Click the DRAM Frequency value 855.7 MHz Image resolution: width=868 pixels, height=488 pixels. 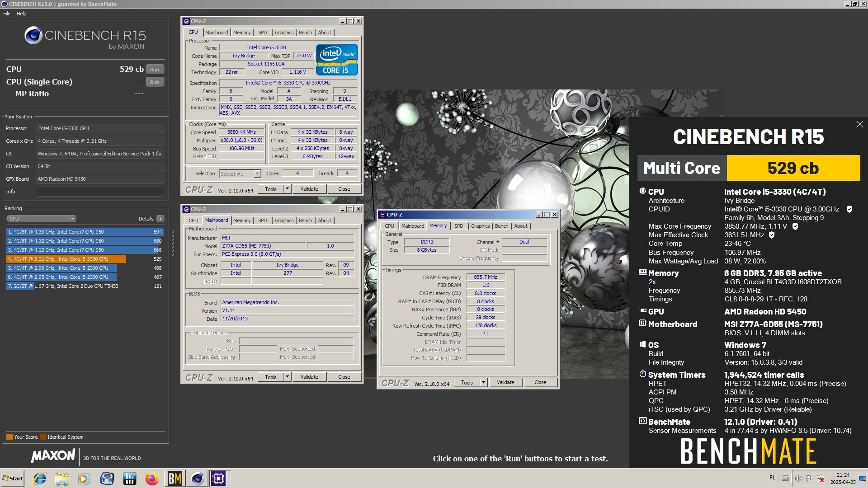point(486,277)
